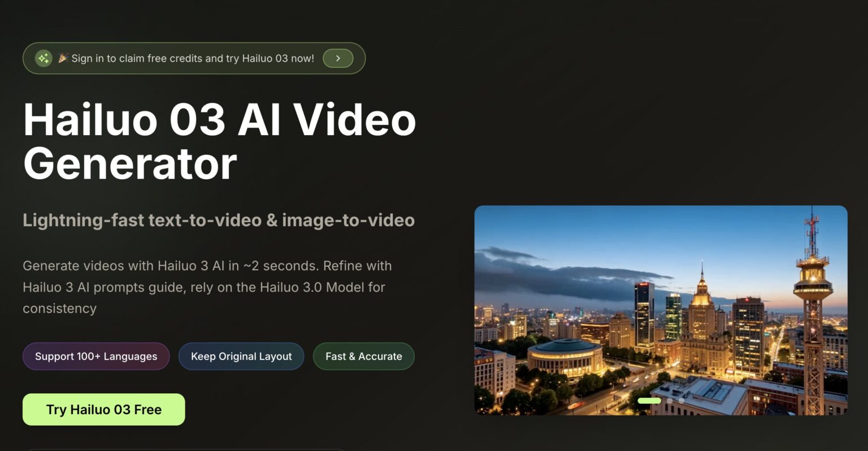The width and height of the screenshot is (868, 451).
Task: Click the Try Hailuo 03 Free button
Action: point(104,409)
